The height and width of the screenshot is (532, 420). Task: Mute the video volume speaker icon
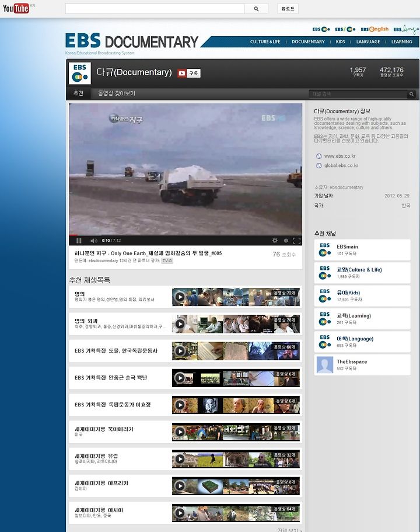pos(94,241)
